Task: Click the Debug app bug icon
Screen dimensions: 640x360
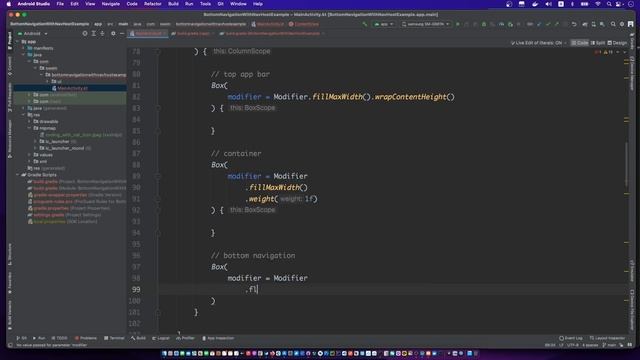Action: 484,24
